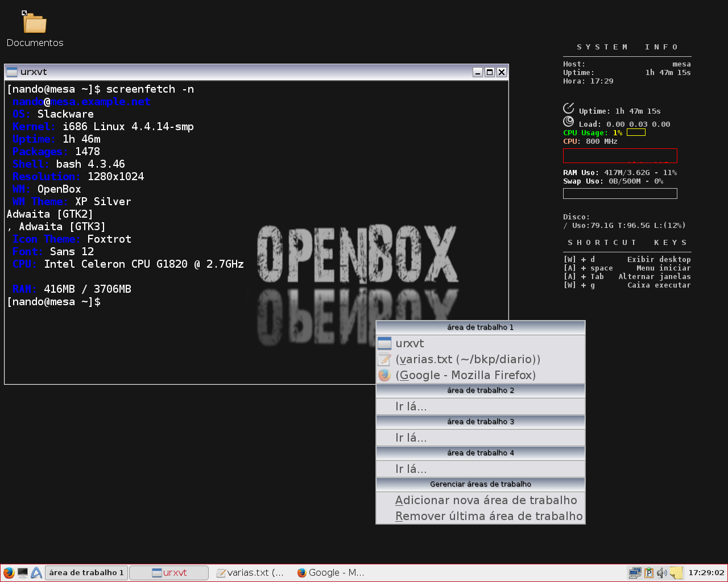
Task: Click the uptime clock icon in System Info
Action: pos(569,108)
